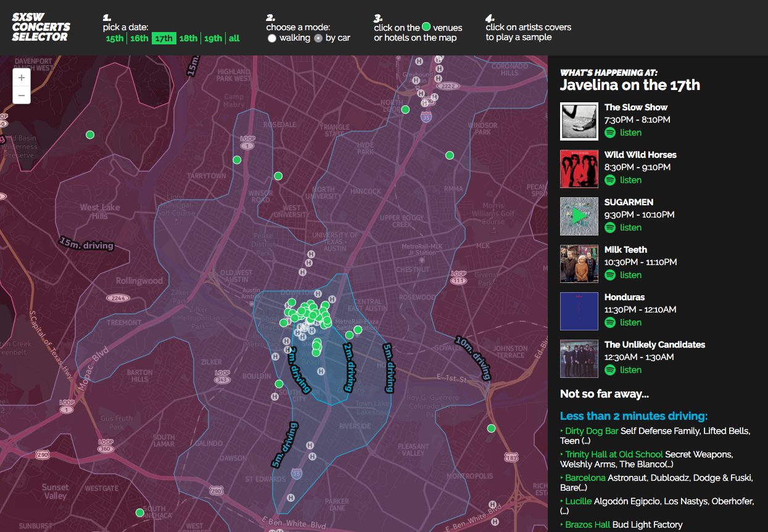The image size is (768, 532).
Task: Open the Lucille venue link
Action: 578,501
